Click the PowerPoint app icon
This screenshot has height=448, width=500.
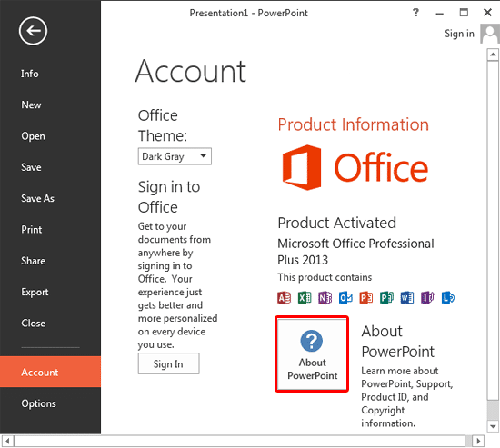click(366, 298)
